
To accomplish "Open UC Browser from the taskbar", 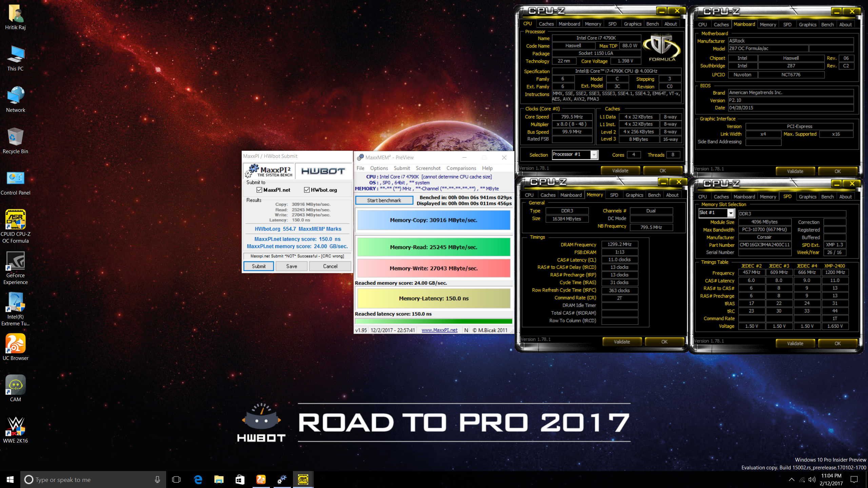I will point(261,480).
